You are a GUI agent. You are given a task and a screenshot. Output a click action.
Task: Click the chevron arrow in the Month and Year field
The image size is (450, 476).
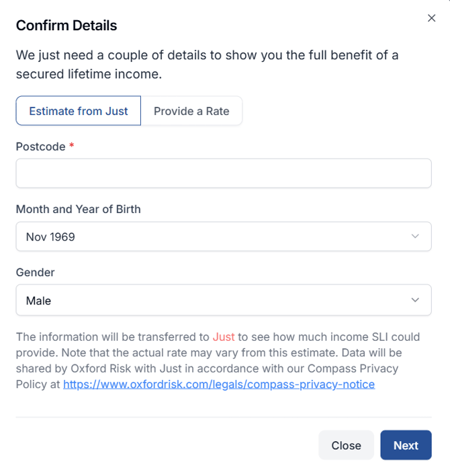[x=415, y=236]
